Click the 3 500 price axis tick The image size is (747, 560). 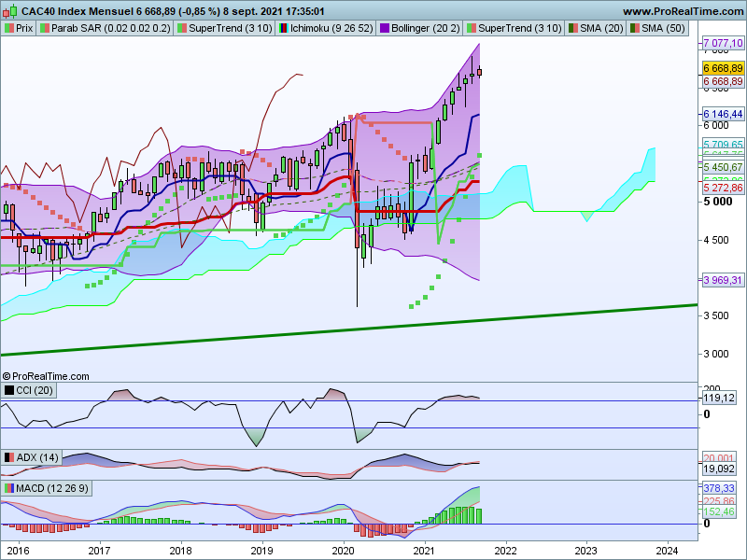[716, 315]
